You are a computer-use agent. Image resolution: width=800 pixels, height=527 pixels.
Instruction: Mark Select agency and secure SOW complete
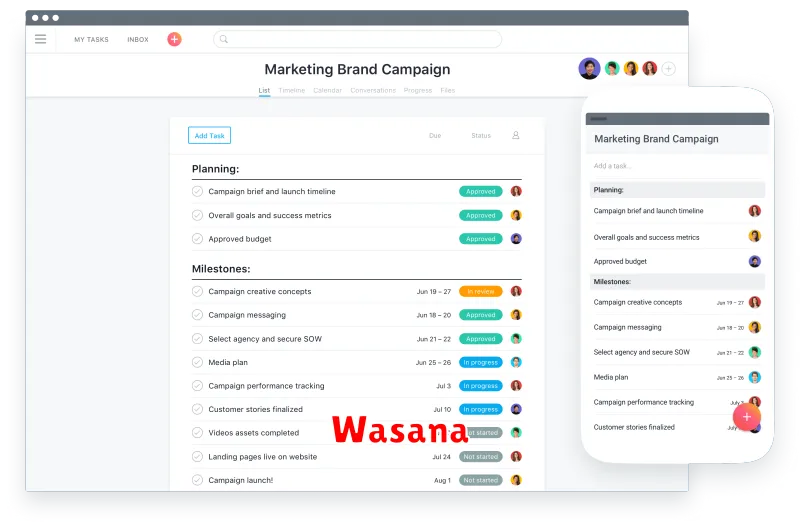(197, 339)
